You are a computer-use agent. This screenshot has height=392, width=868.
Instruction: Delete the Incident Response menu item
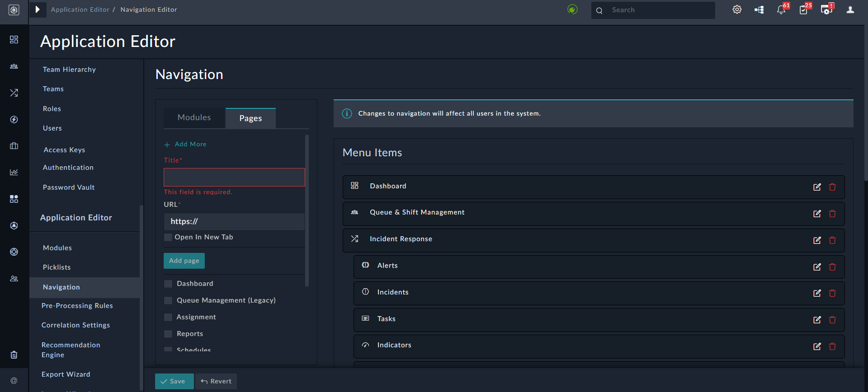[x=832, y=240]
